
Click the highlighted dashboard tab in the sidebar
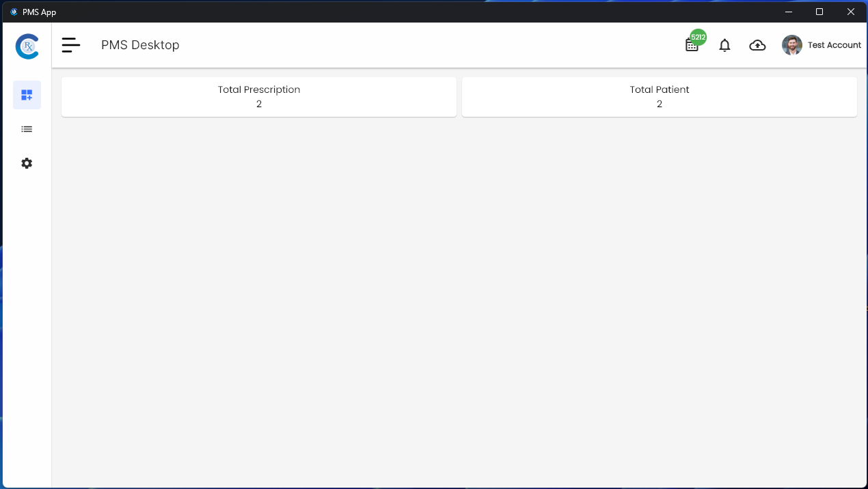point(27,95)
